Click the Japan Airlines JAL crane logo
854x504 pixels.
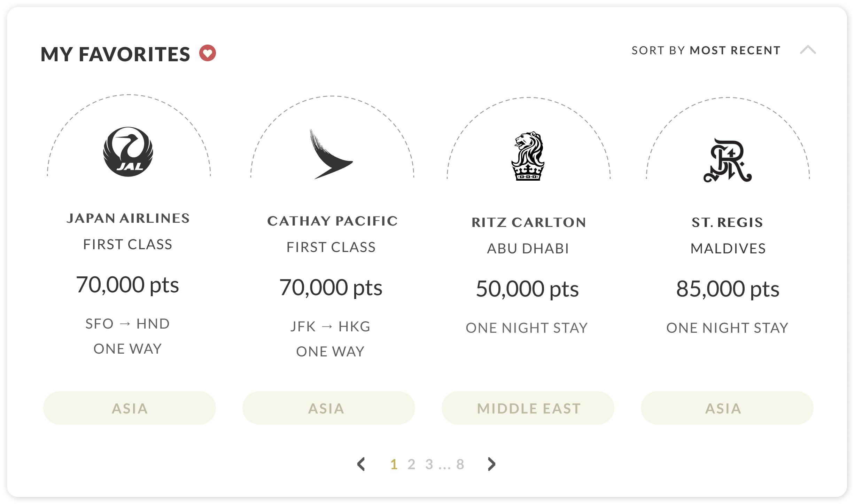pyautogui.click(x=128, y=152)
